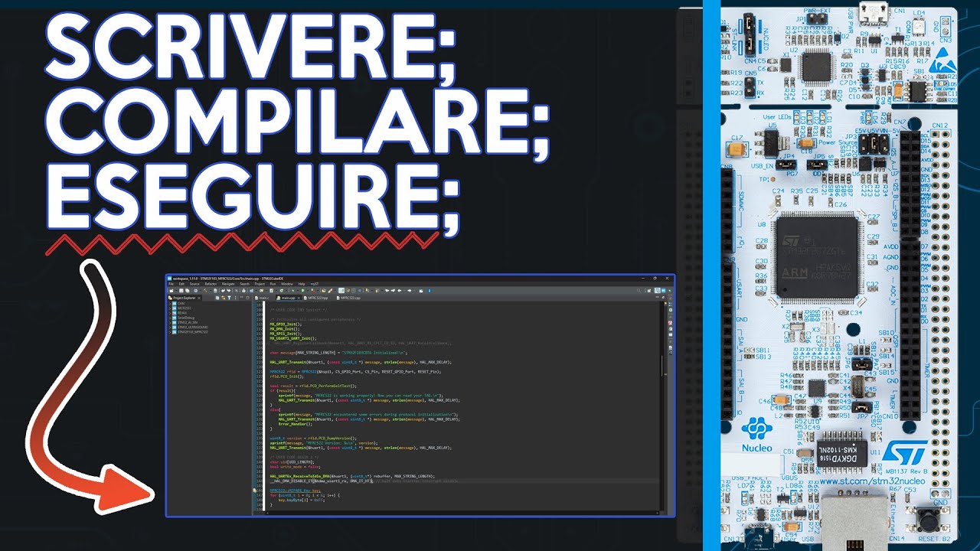Open the Window menu
Screen dimensions: 980x551
pos(287,284)
